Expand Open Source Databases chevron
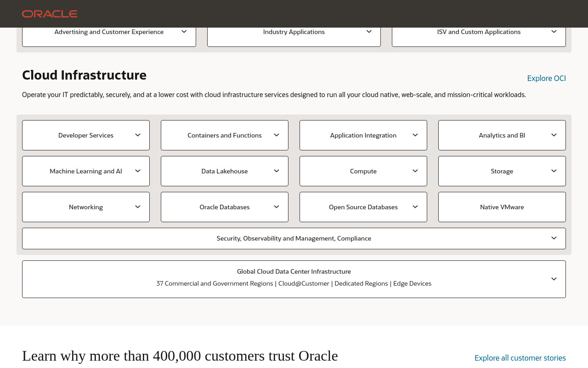This screenshot has width=588, height=368. tap(415, 207)
